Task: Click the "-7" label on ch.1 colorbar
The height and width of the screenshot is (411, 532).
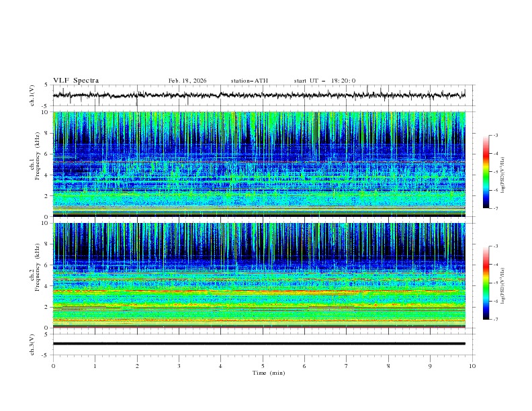Action: [x=496, y=208]
